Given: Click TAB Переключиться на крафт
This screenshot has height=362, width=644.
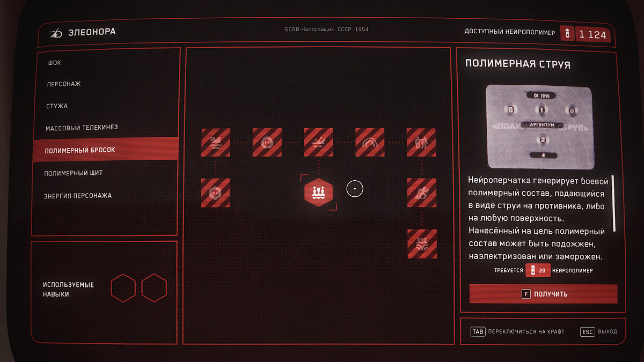Looking at the screenshot, I should (x=517, y=332).
